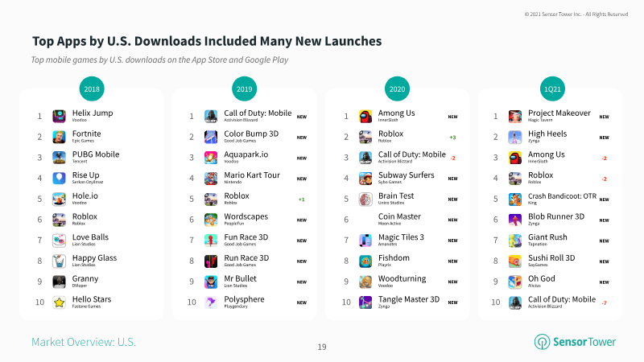Image resolution: width=644 pixels, height=362 pixels.
Task: Click the Project Makeover app icon
Action: [515, 116]
